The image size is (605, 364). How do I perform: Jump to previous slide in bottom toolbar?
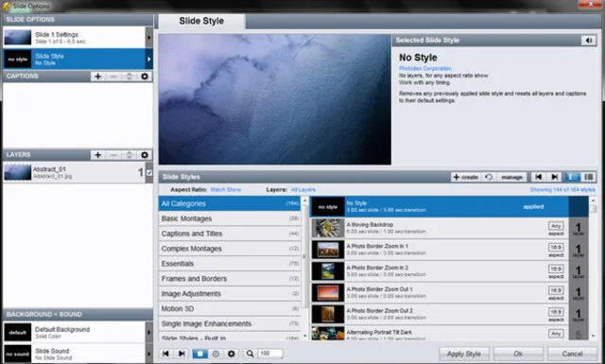click(x=165, y=354)
